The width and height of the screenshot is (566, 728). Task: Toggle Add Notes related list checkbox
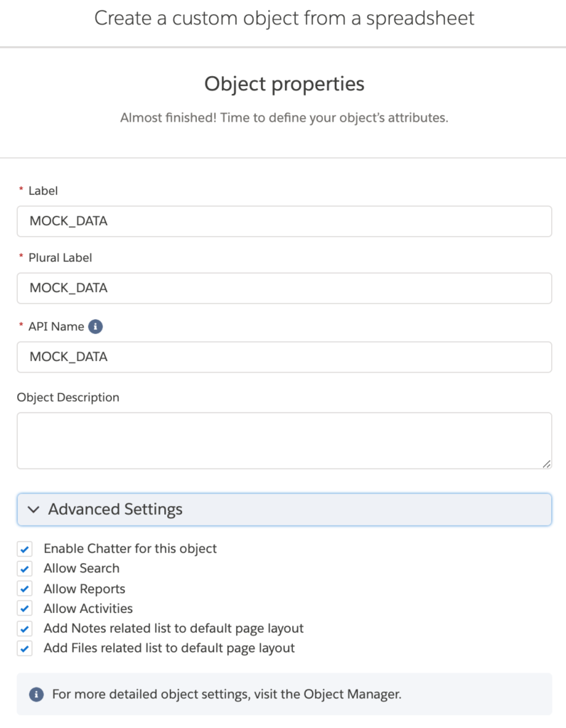(x=25, y=628)
